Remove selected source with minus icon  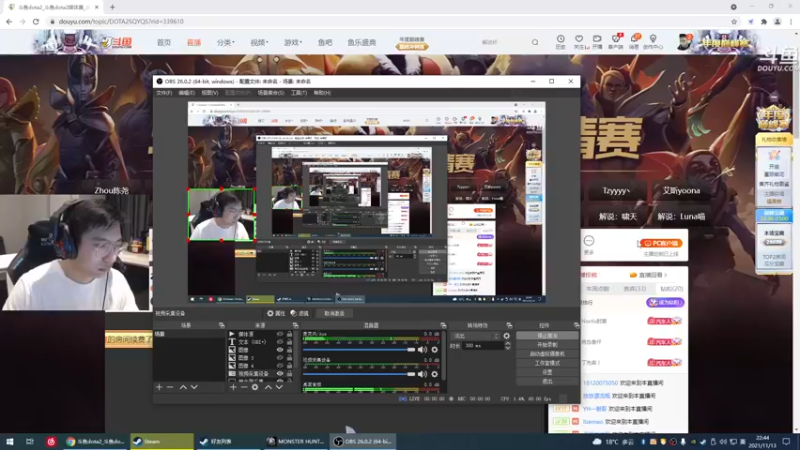244,387
